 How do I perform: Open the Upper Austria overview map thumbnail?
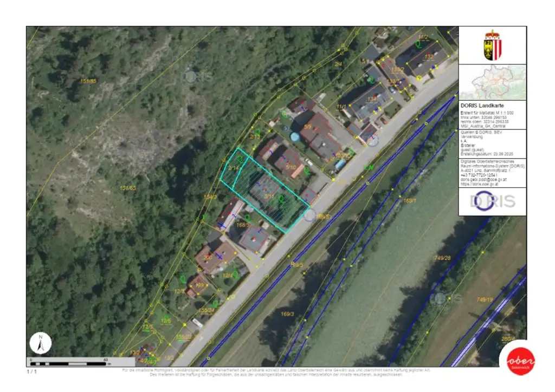(x=492, y=82)
